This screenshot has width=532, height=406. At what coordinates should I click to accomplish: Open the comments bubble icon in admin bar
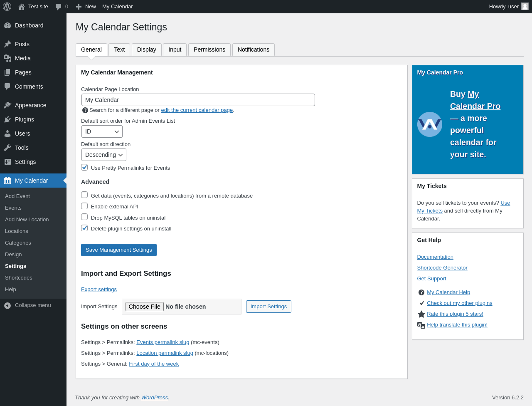59,7
